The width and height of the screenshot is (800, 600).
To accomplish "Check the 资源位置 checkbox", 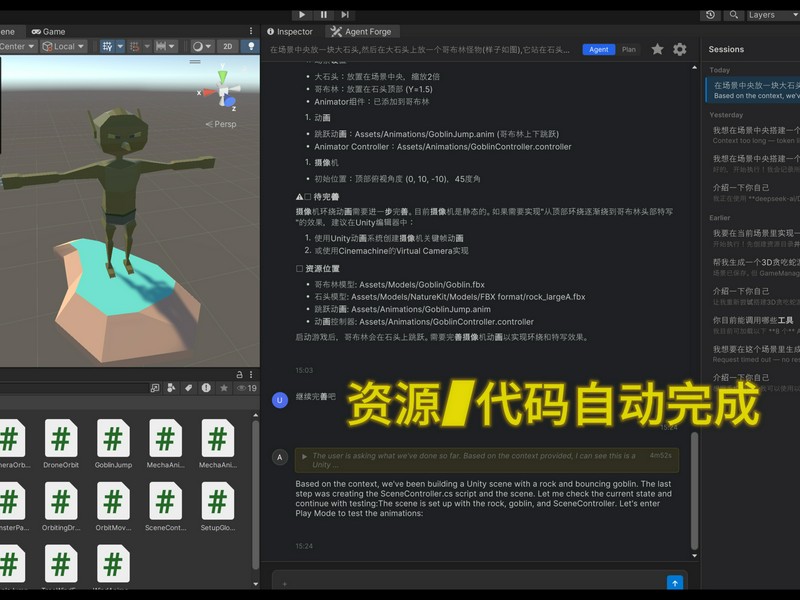I will coord(299,268).
